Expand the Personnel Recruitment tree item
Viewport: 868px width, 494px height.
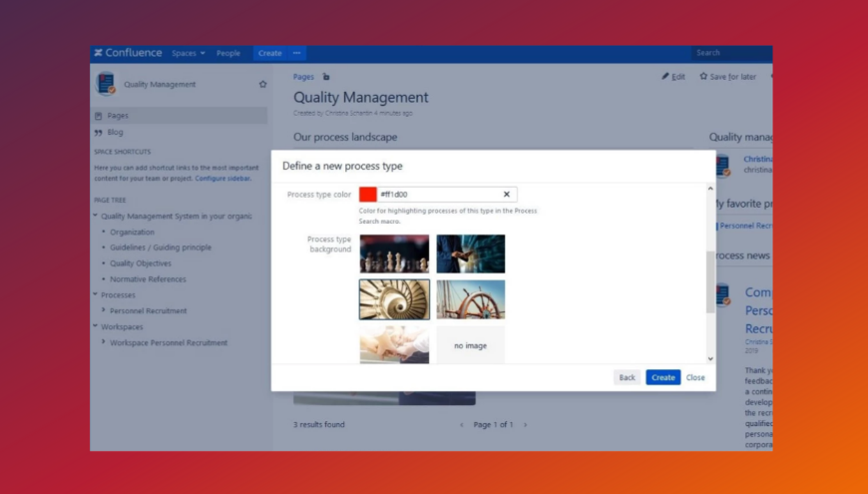(103, 311)
